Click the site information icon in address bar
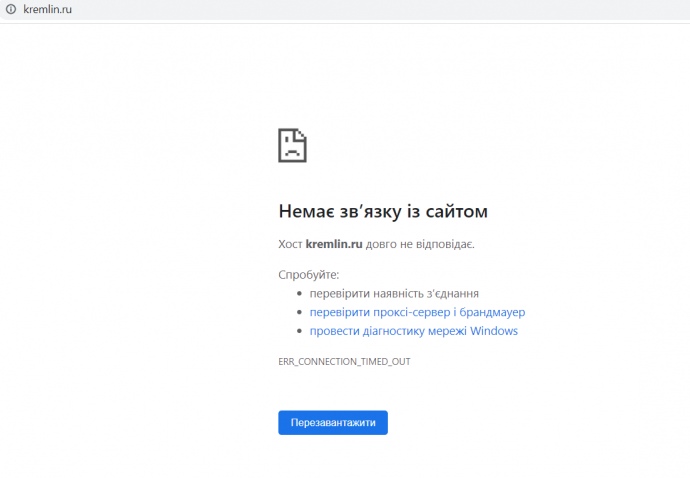 (x=10, y=9)
